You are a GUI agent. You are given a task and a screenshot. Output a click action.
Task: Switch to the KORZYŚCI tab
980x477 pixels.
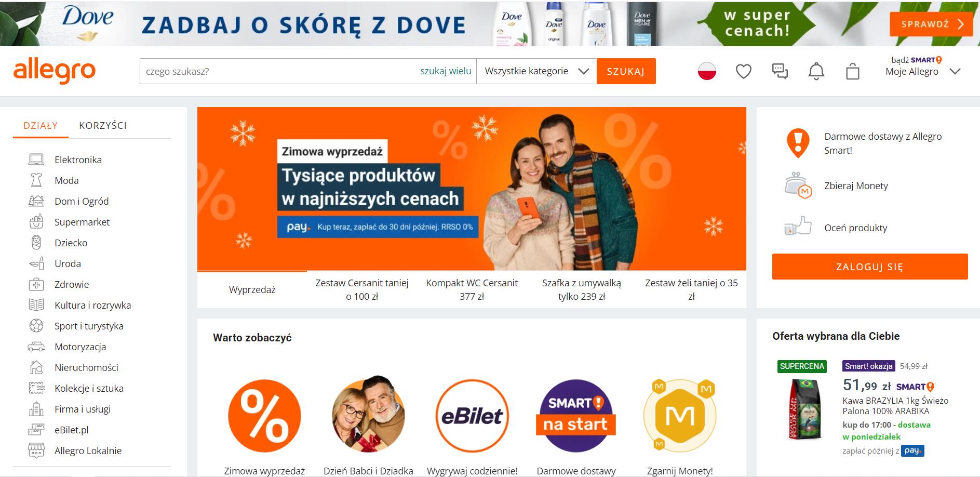click(x=103, y=125)
